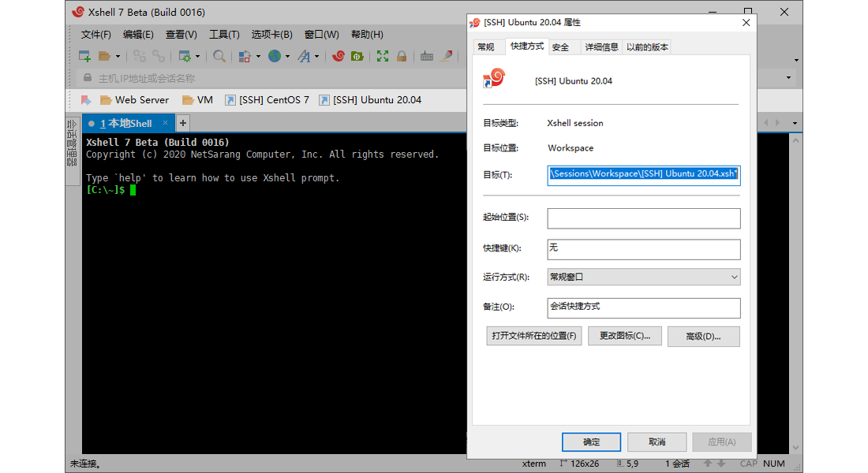Toggle full screen with green arrows icon
Viewport: 868px width, 473px height.
coord(383,56)
